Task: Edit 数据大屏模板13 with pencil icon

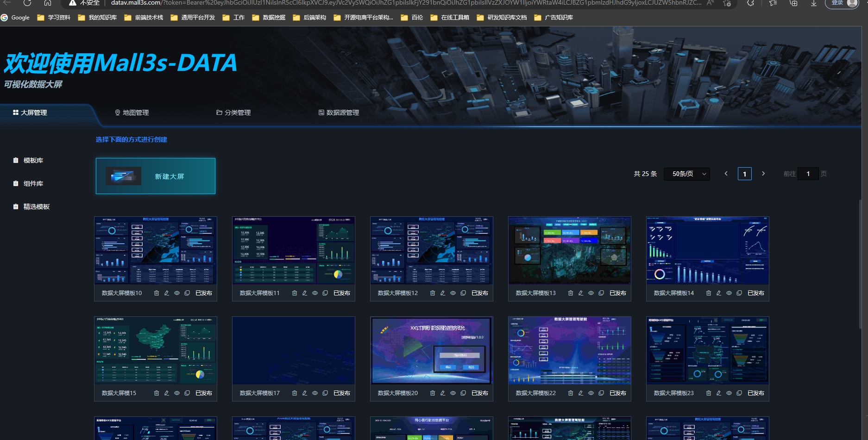Action: click(x=581, y=293)
